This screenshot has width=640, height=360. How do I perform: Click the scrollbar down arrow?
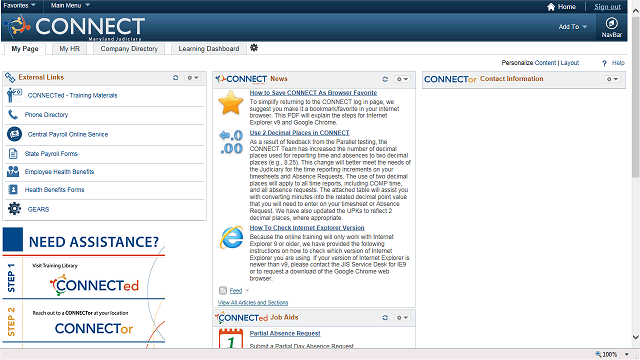636,337
